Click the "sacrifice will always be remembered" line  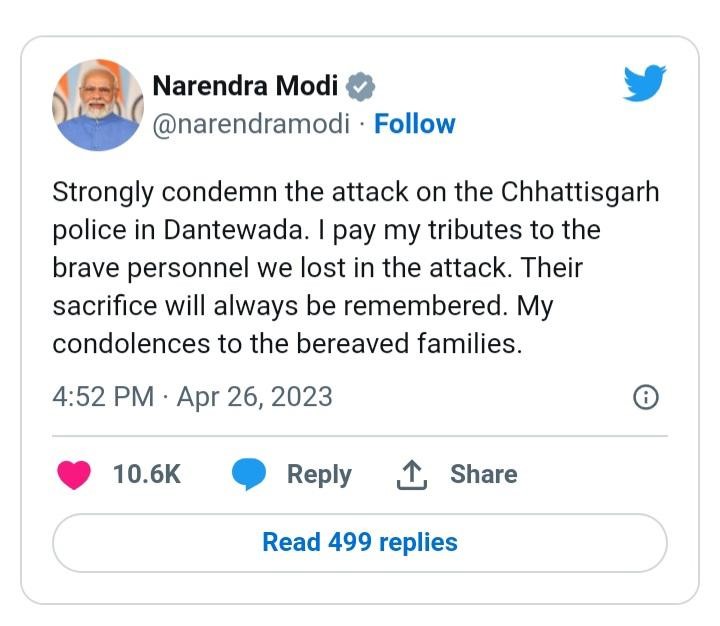click(302, 306)
